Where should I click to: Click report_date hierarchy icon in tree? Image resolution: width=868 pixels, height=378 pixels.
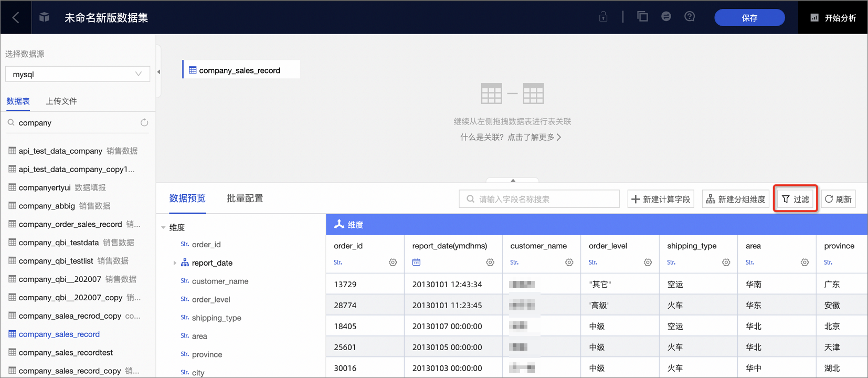point(185,262)
